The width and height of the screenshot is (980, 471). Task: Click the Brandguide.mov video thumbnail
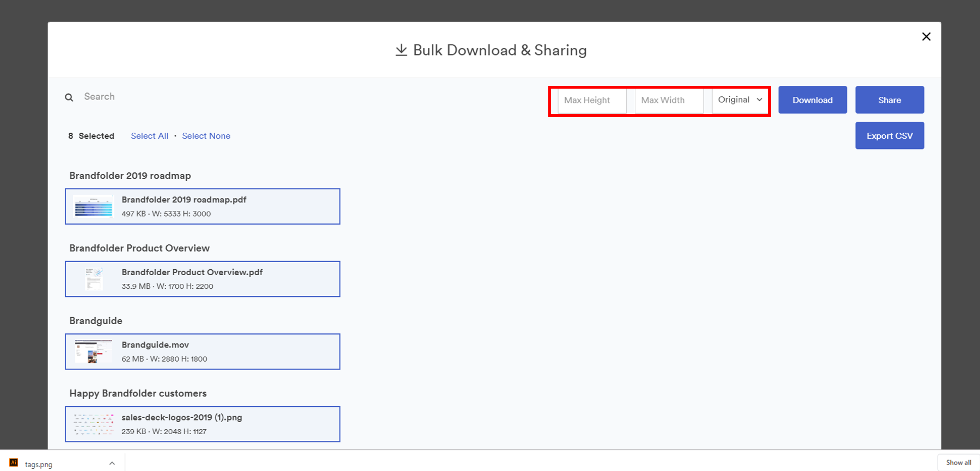[94, 352]
